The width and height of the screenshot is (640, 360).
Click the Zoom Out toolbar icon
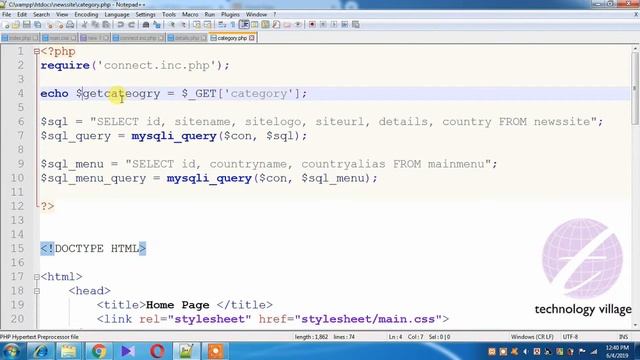pyautogui.click(x=183, y=25)
